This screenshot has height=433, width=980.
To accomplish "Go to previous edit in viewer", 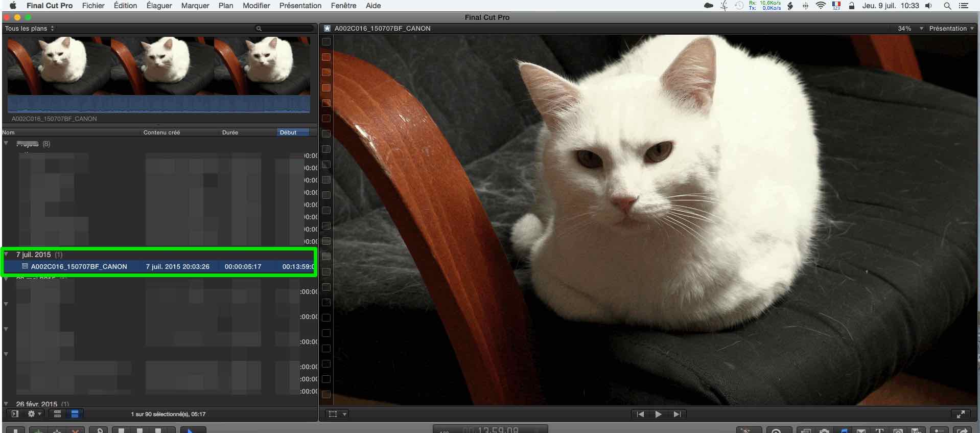I will pos(641,414).
